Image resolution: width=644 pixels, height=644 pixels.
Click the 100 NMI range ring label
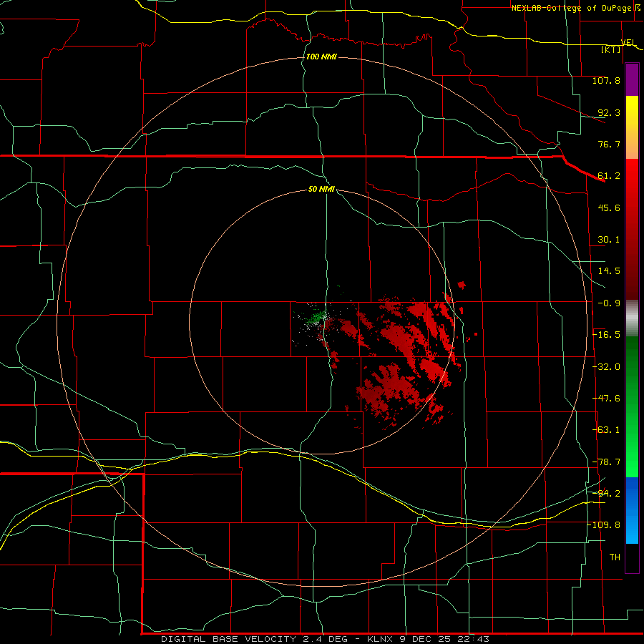321,57
